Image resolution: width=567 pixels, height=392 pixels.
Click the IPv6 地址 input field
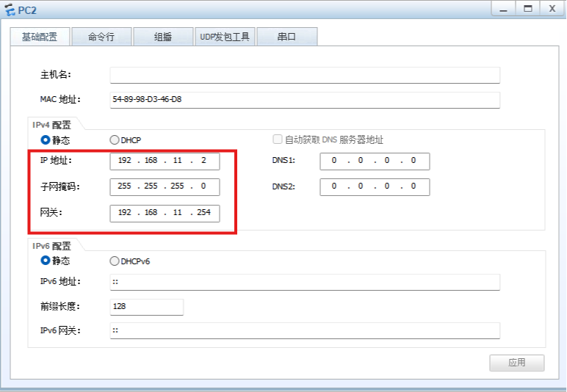click(x=305, y=282)
